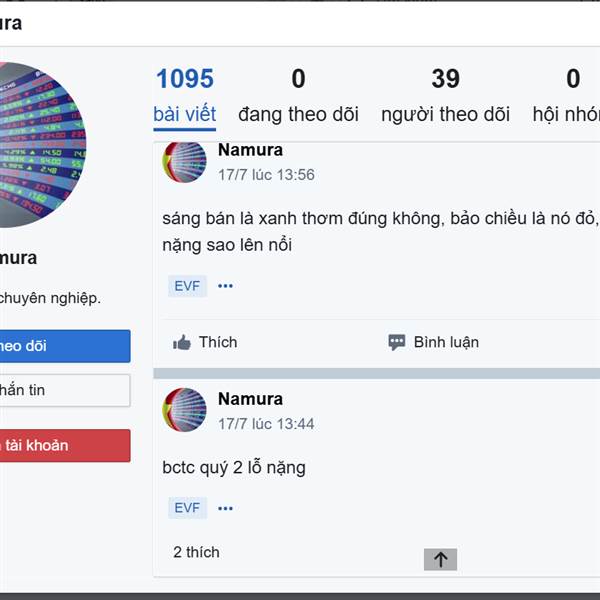View the 2 thích likes list

(x=196, y=552)
